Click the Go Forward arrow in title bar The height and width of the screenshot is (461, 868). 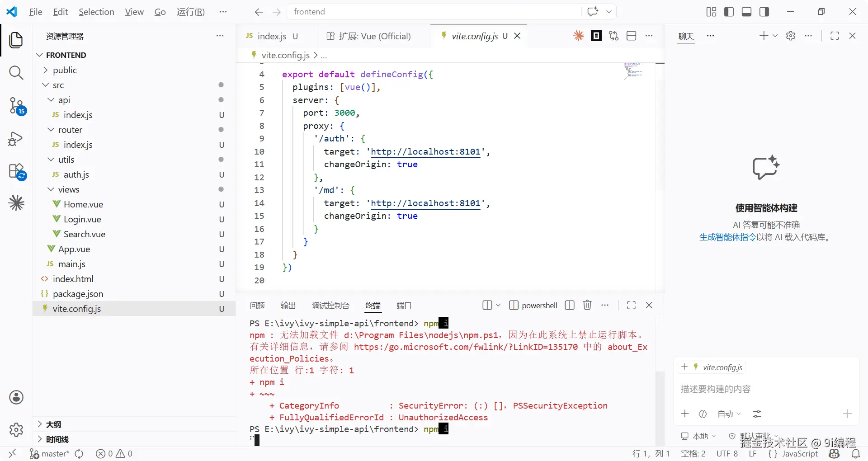tap(277, 12)
